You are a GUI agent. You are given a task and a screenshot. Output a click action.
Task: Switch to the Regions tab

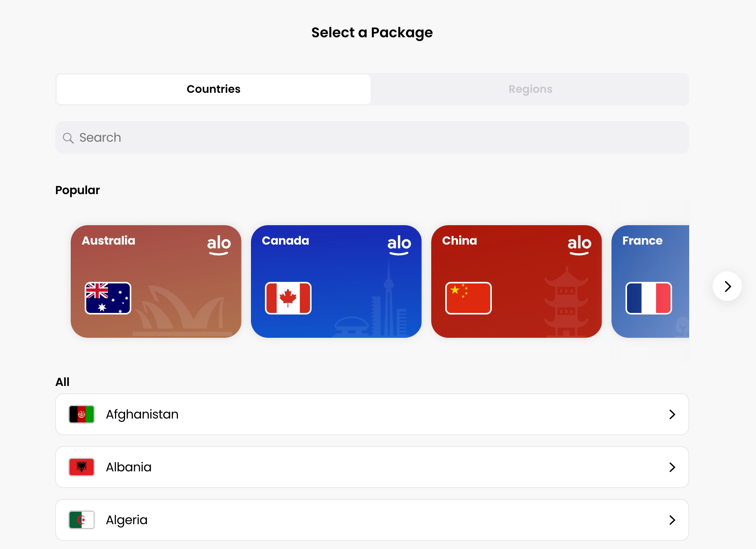coord(530,89)
